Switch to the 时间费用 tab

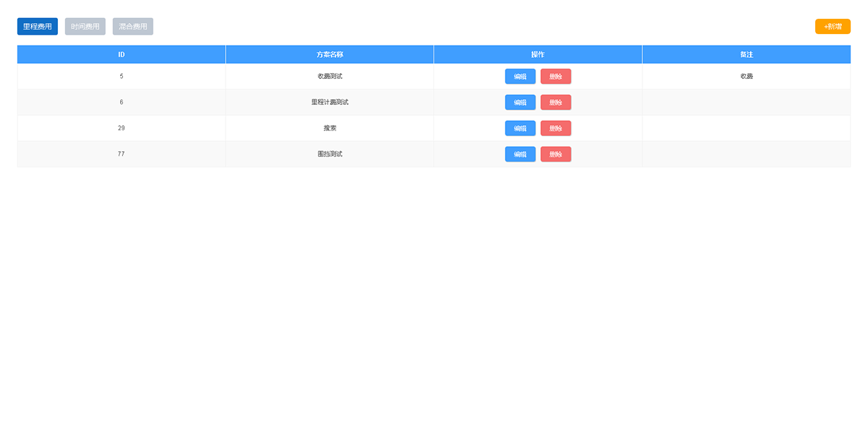click(x=85, y=27)
